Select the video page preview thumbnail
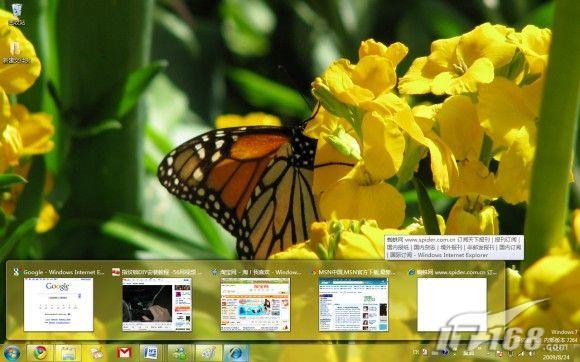580x362 pixels. 157,304
